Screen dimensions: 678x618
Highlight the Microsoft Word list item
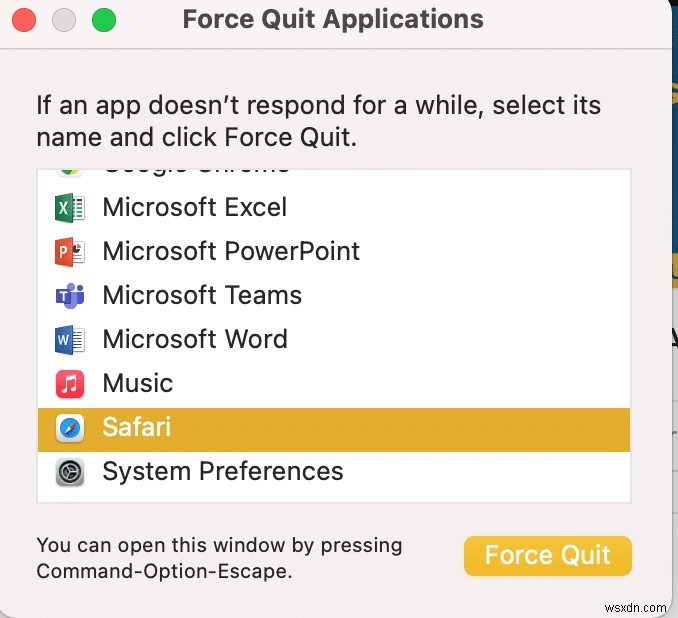[x=195, y=340]
